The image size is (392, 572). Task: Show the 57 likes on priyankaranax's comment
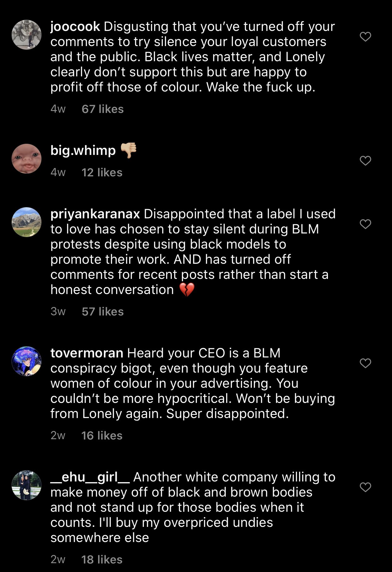(103, 312)
